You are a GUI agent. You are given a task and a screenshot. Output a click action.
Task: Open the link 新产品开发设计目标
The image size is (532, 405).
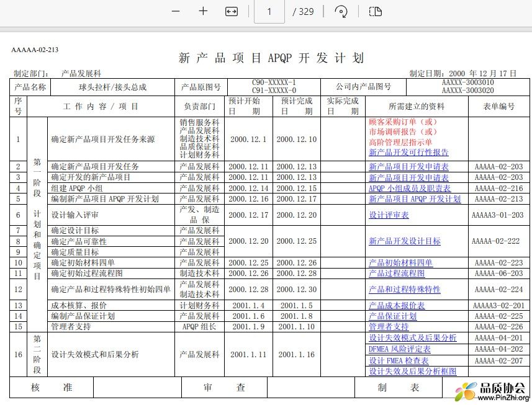click(x=404, y=241)
